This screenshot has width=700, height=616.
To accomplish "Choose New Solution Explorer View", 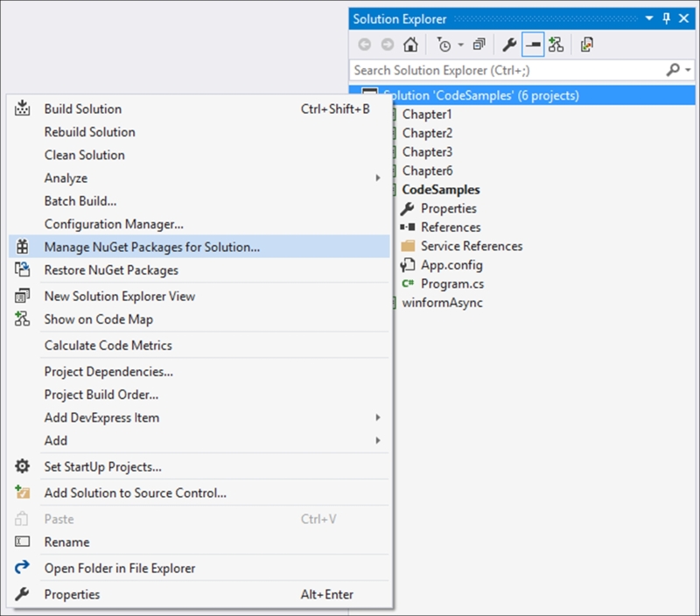I will (x=199, y=296).
